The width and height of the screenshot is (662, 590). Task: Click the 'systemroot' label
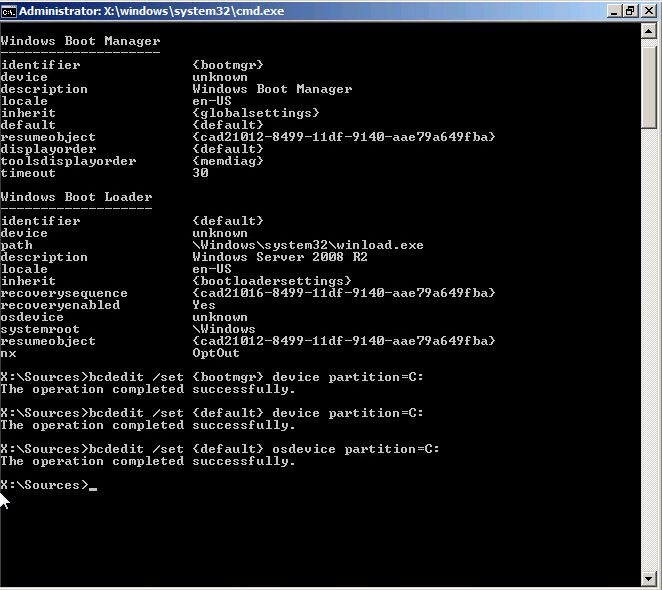click(x=40, y=329)
